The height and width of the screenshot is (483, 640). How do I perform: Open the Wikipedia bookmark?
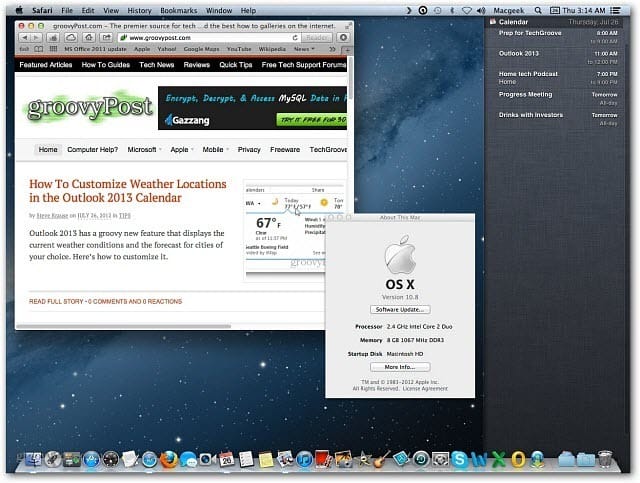[x=272, y=49]
